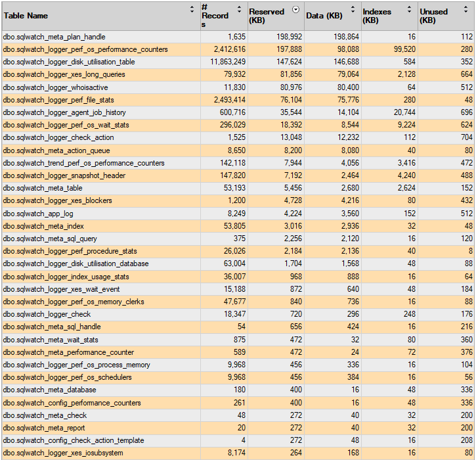The width and height of the screenshot is (476, 460).
Task: Click record count 147,820
Action: pos(233,175)
